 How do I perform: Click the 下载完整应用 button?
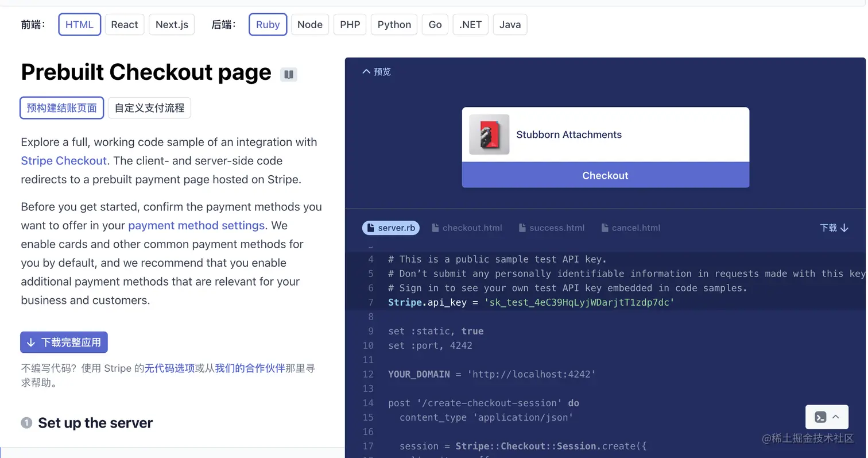[64, 342]
